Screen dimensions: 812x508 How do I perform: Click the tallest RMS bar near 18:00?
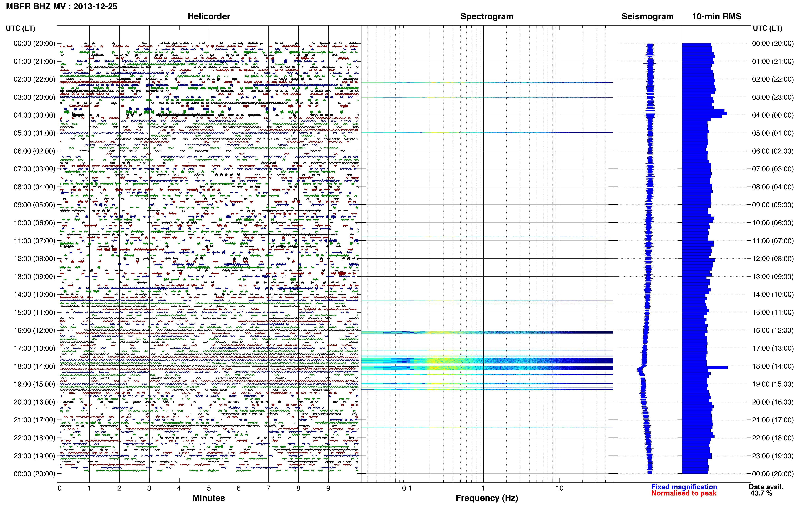[705, 368]
